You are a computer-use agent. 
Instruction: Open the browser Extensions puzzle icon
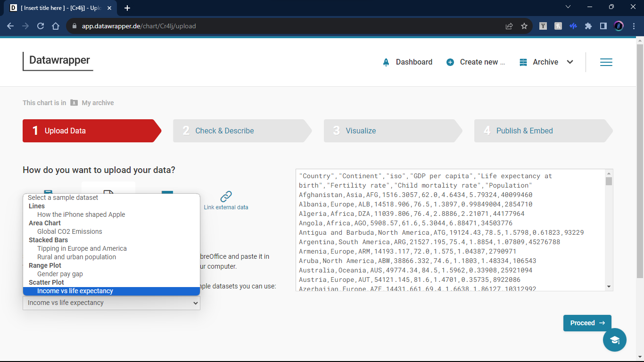[588, 26]
